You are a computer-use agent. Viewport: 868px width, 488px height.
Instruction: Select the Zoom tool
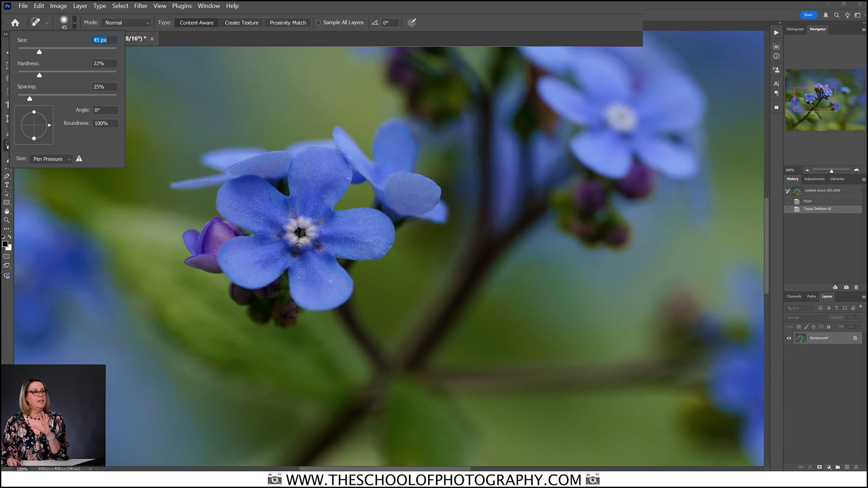tap(6, 220)
